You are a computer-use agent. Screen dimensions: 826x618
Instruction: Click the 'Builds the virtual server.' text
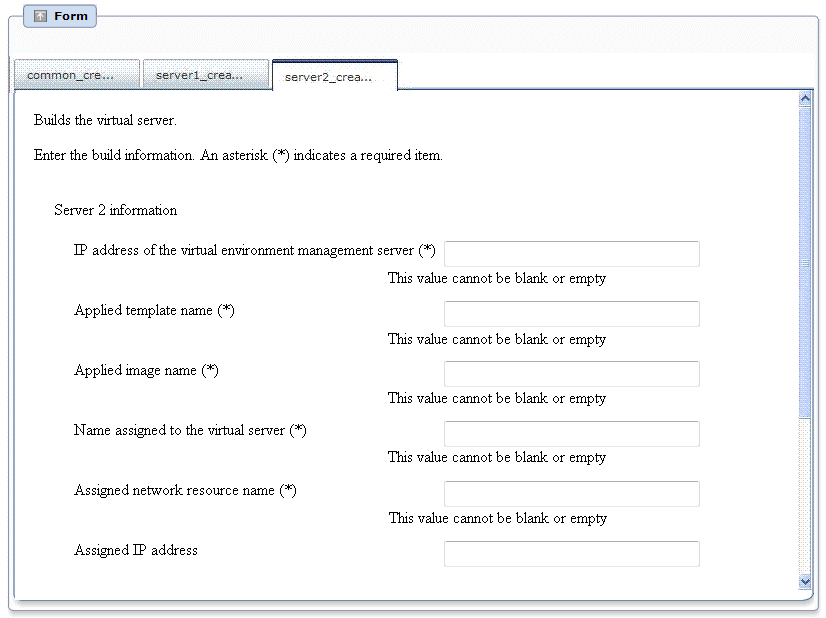point(105,120)
